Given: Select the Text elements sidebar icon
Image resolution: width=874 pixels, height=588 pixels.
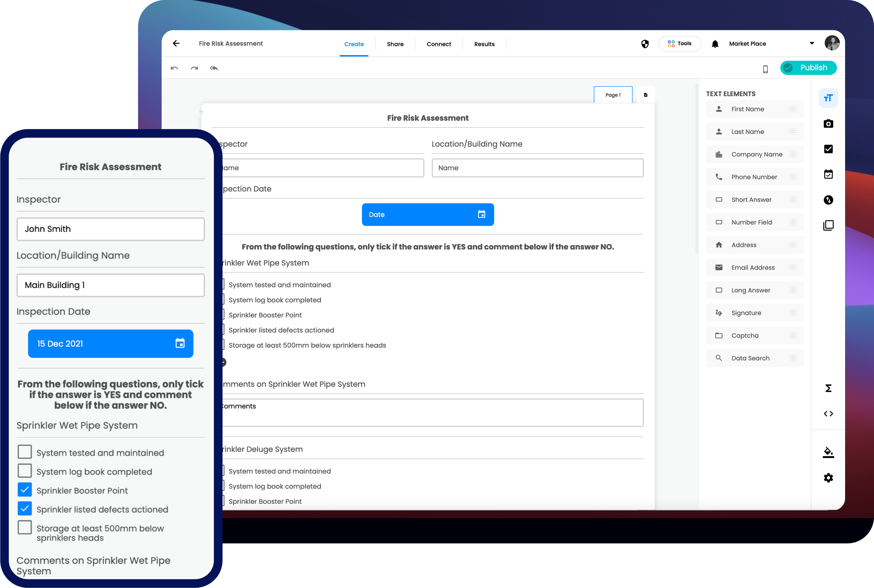Looking at the screenshot, I should [828, 98].
